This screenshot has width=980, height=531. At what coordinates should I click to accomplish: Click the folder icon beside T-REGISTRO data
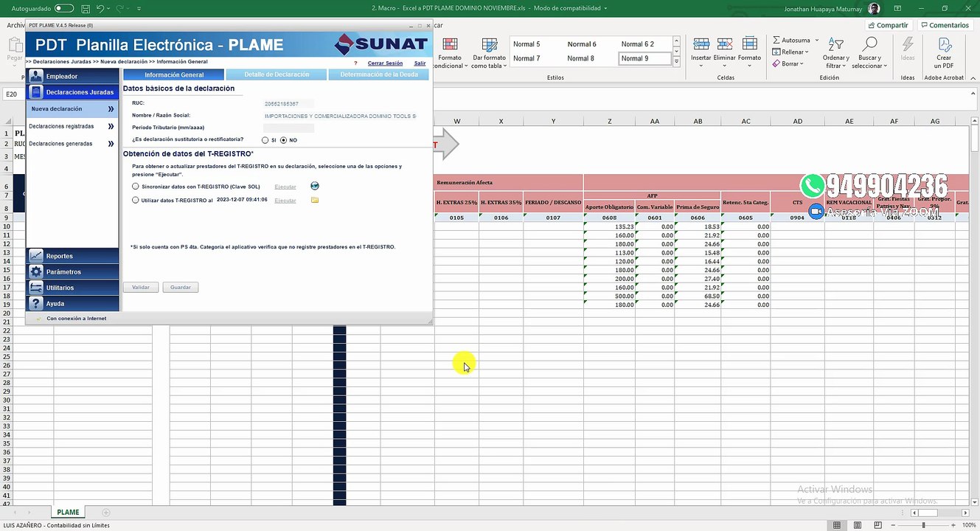[315, 200]
